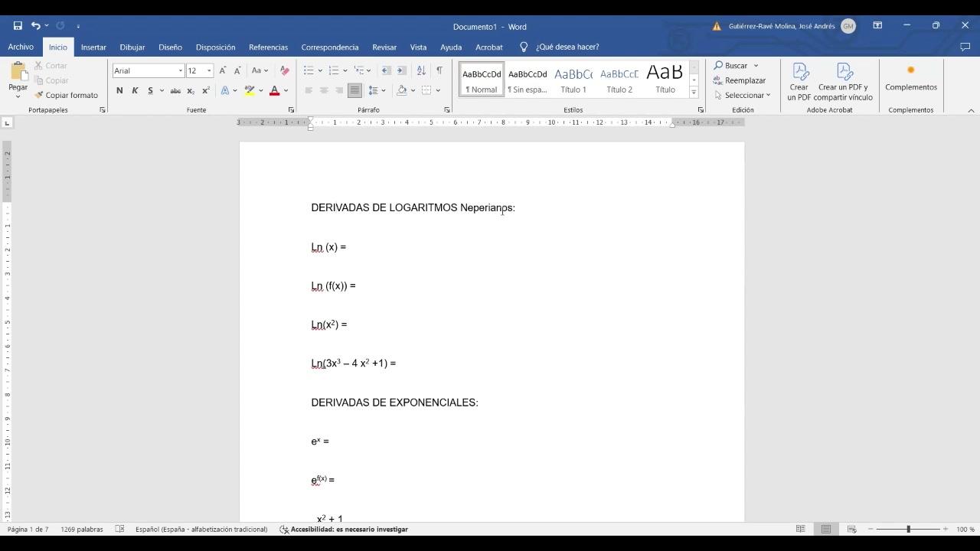Click the red font color swatch

tap(274, 90)
